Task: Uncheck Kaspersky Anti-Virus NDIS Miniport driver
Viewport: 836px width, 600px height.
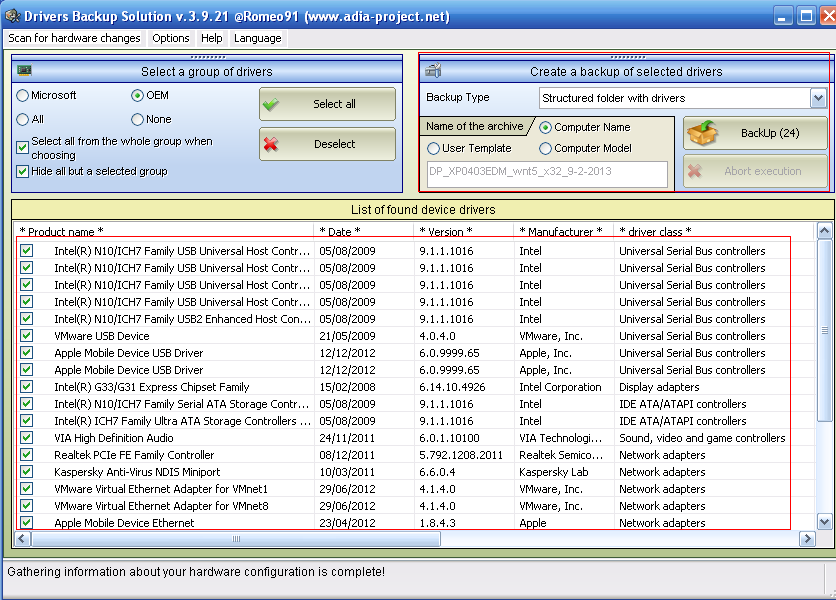Action: 27,472
